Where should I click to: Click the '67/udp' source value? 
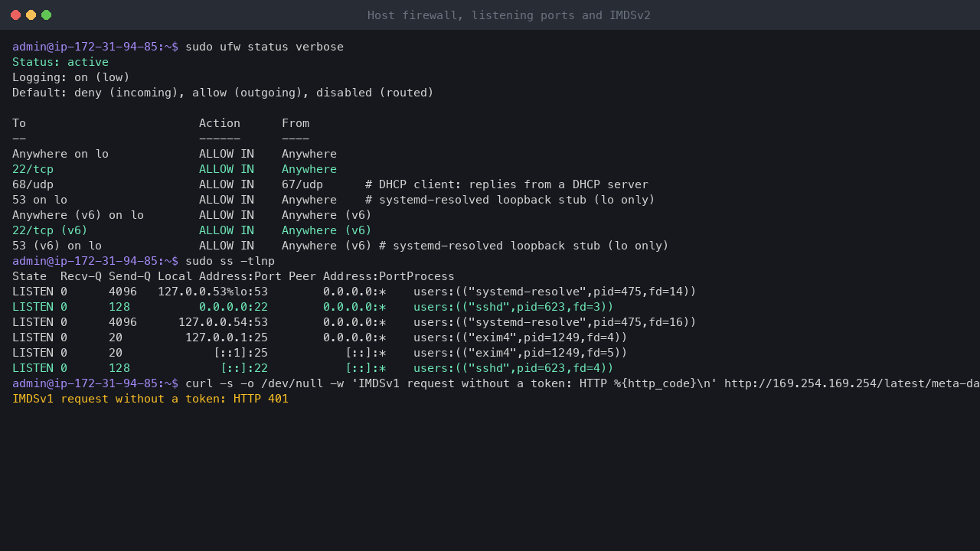[x=302, y=184]
